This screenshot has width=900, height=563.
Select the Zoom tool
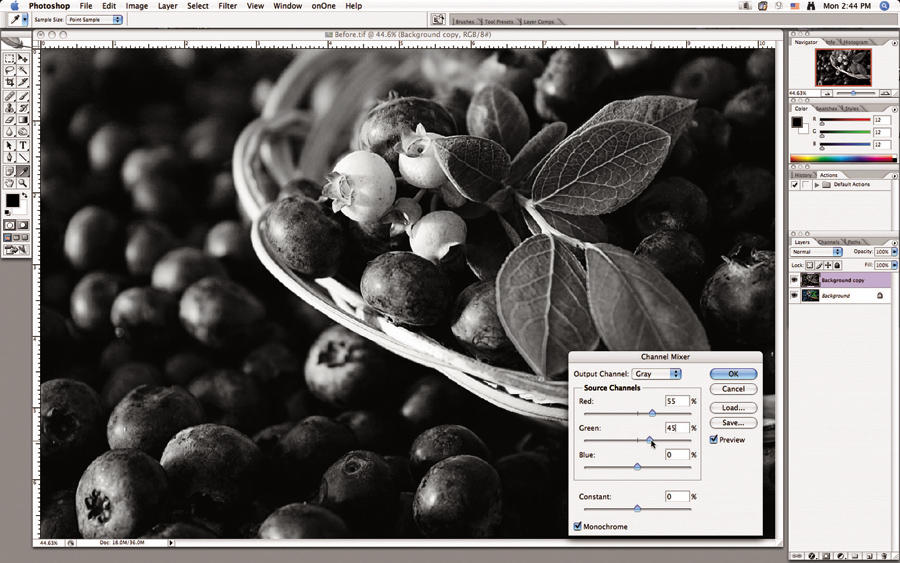[x=23, y=183]
